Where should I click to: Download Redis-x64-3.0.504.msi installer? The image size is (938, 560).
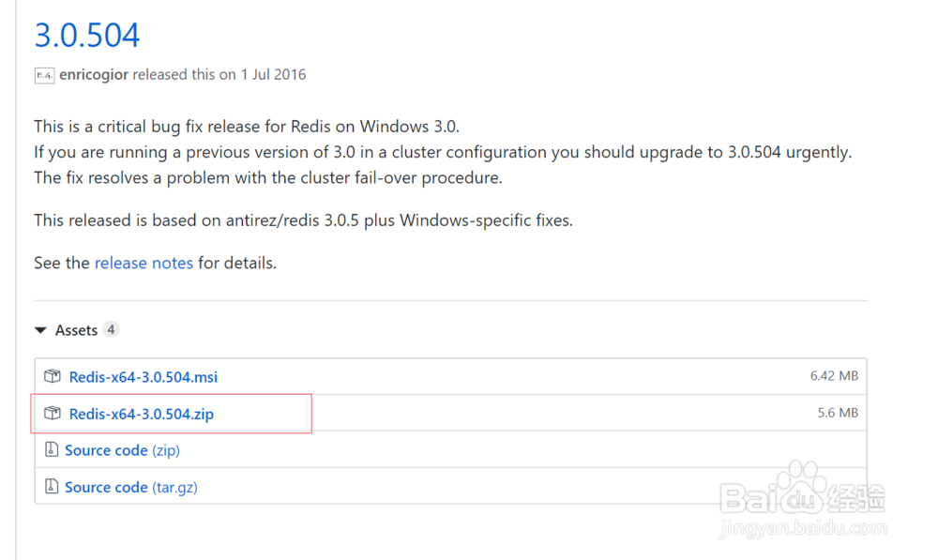point(143,377)
